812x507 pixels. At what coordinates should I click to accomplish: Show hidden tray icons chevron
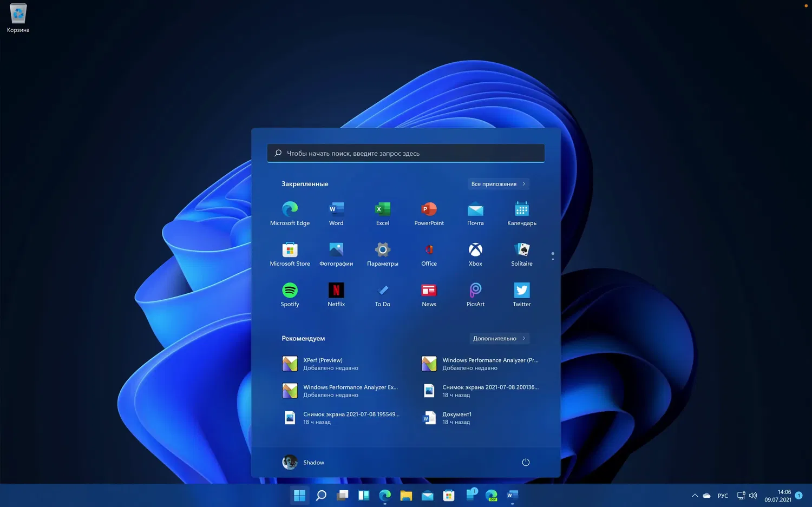click(695, 496)
